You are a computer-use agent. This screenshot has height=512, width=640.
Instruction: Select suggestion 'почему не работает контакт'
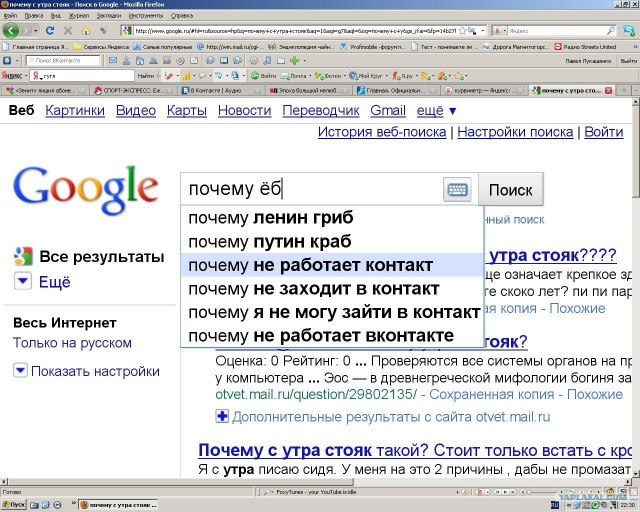[x=332, y=265]
